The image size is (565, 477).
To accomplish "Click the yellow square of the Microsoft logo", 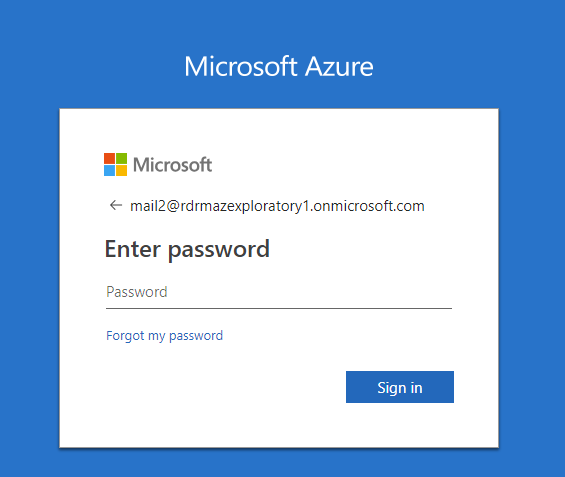I will [121, 170].
